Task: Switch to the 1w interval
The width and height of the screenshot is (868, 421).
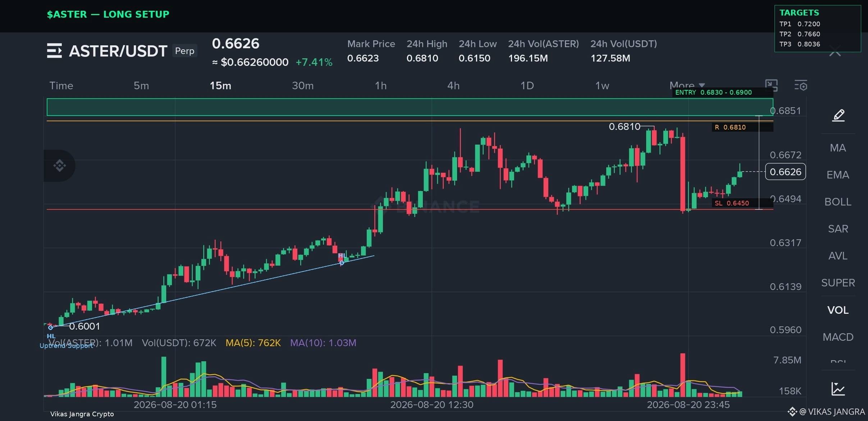Action: click(x=602, y=86)
